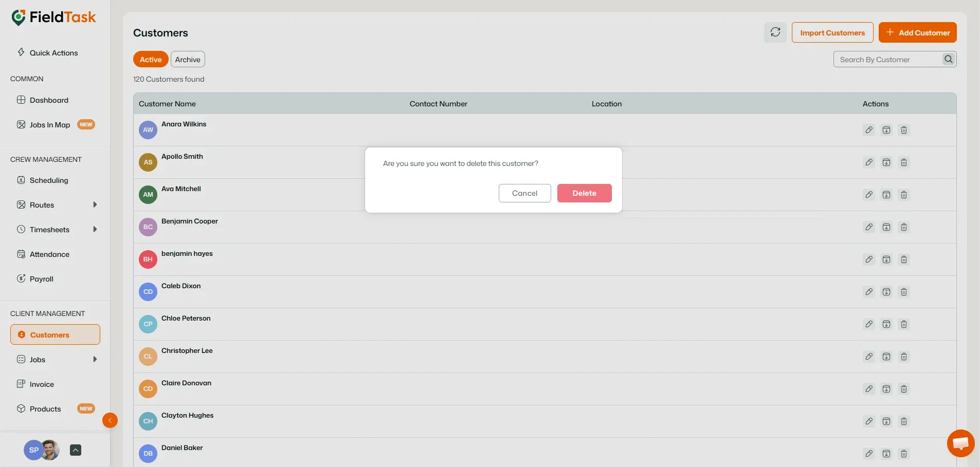Viewport: 980px width, 467px height.
Task: Delete customer Ava Mitchell
Action: click(x=904, y=195)
